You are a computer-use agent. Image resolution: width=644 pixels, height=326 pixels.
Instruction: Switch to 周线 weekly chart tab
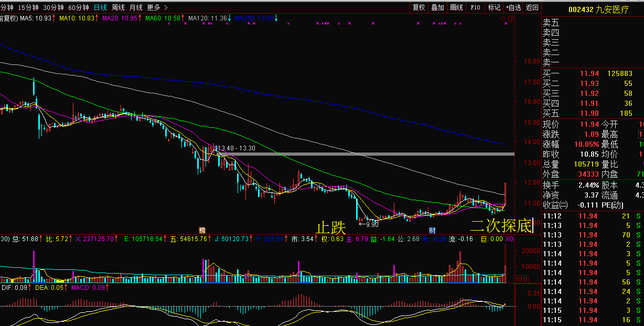click(x=118, y=7)
